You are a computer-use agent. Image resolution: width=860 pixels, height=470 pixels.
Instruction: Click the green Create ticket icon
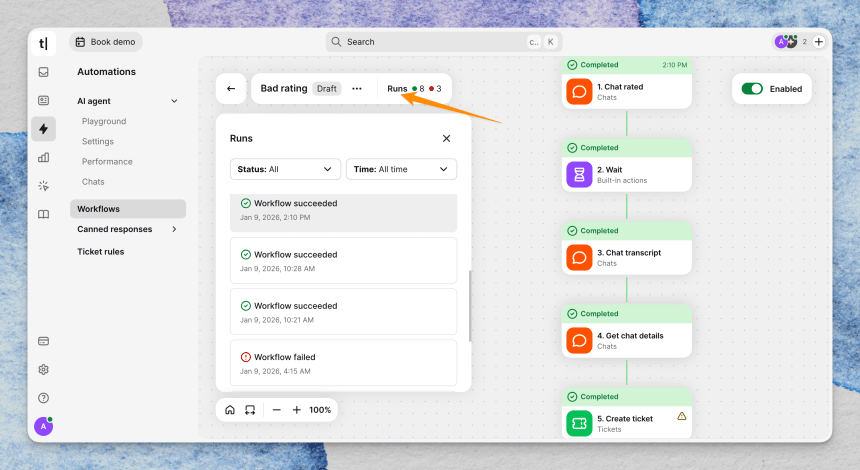(579, 423)
